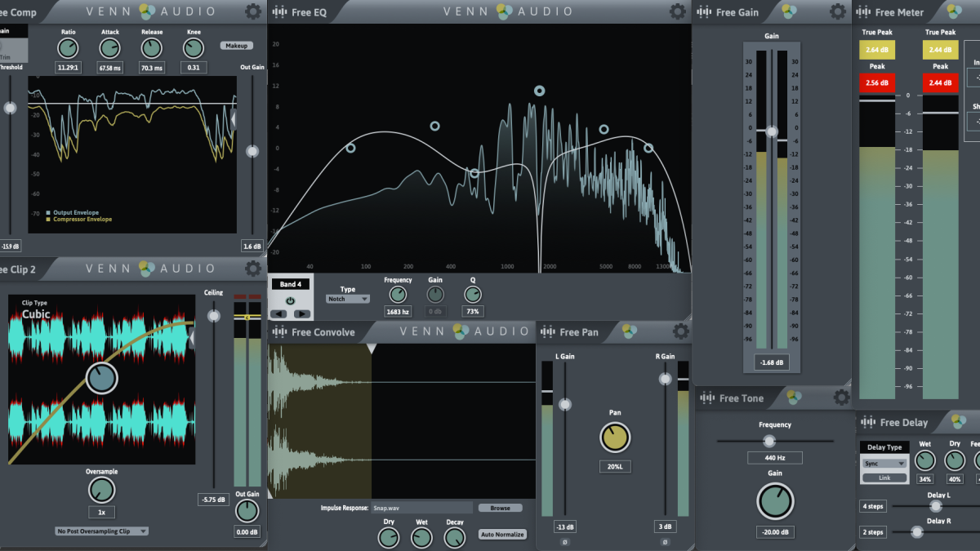Click the Free Pan waveform logo icon
The width and height of the screenshot is (980, 551).
pyautogui.click(x=548, y=331)
